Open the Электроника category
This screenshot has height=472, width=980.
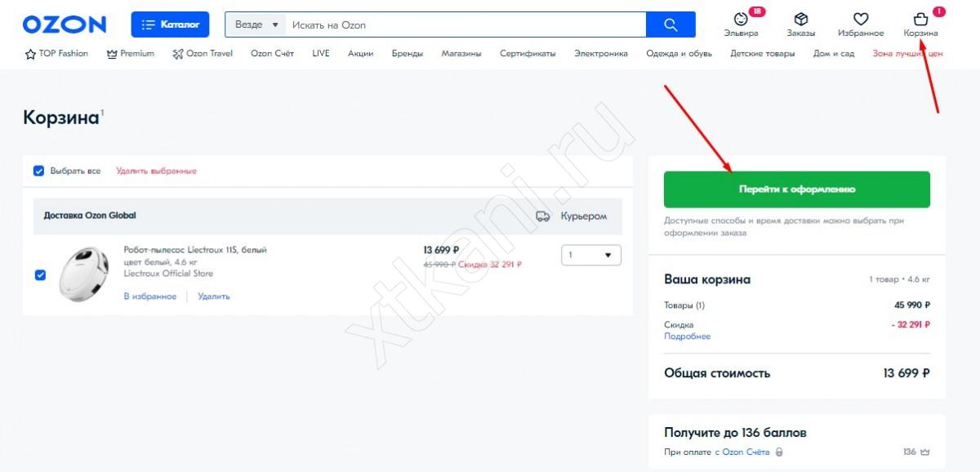pos(600,54)
